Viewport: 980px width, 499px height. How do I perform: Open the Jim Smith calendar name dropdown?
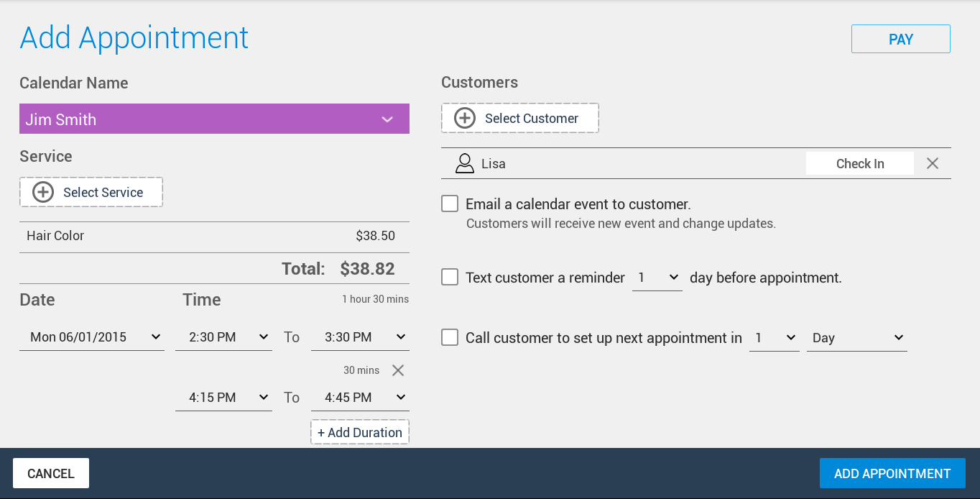pyautogui.click(x=214, y=119)
